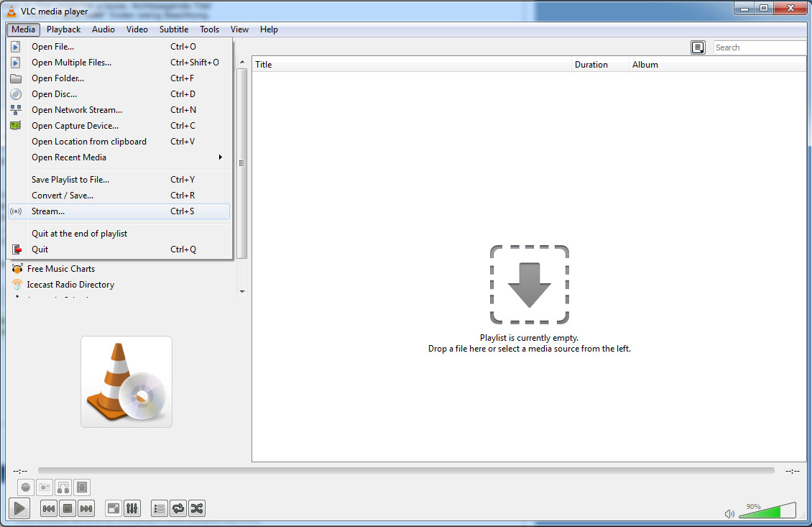Click the elapsed time label on the left
Screen dimensions: 812x527
[20, 471]
